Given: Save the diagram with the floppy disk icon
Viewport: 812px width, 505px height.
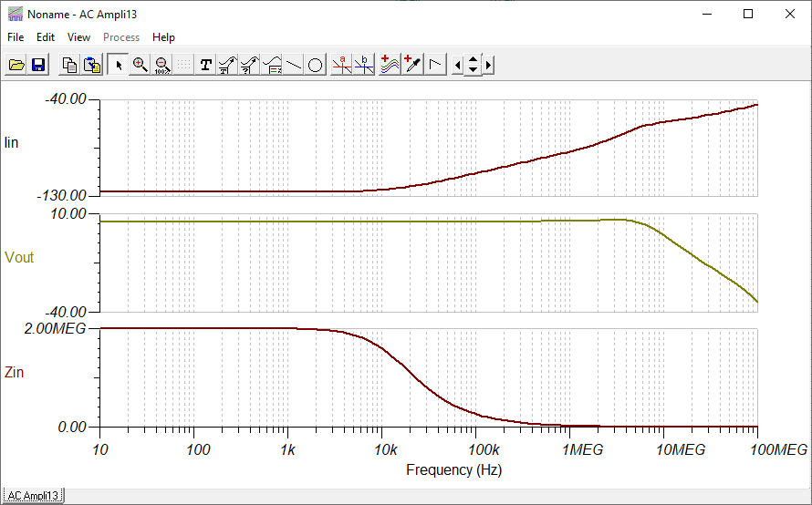Looking at the screenshot, I should point(38,65).
